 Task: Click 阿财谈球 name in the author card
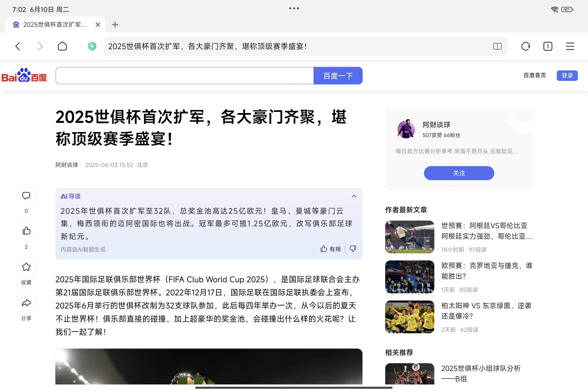coord(436,125)
